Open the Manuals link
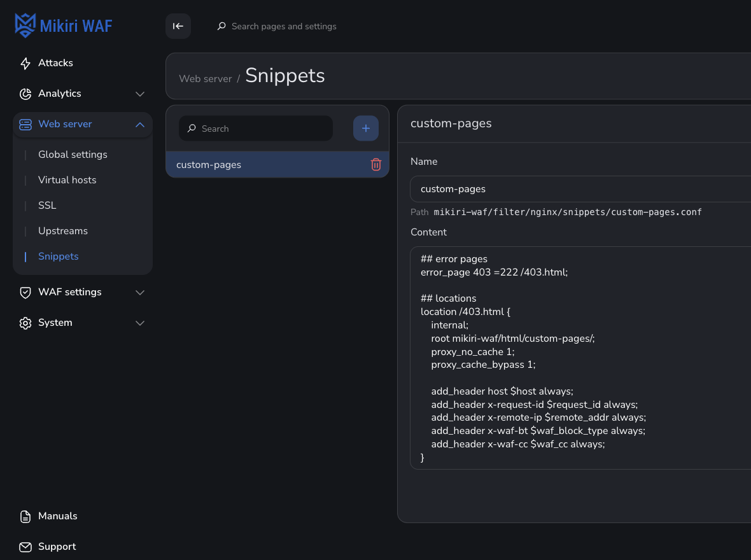The height and width of the screenshot is (560, 751). (57, 516)
